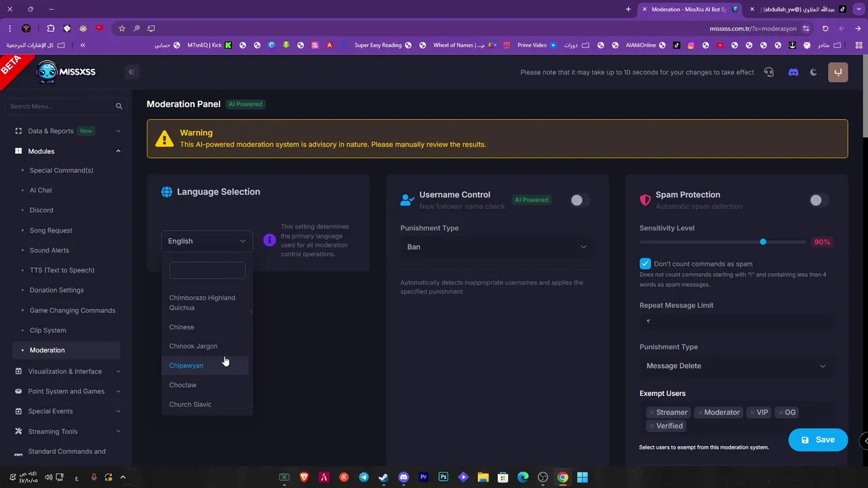Screen dimensions: 868x488
Task: Open Premiere Pro from the taskbar
Action: (x=424, y=477)
